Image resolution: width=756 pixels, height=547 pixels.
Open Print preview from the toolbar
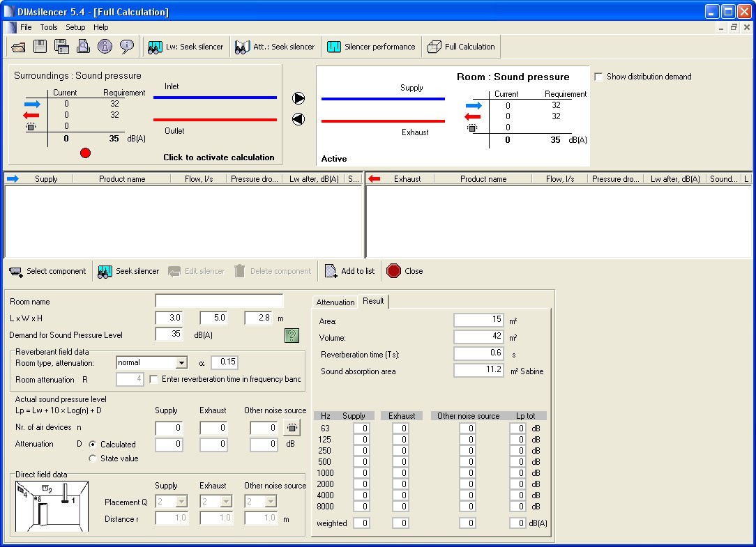(x=83, y=46)
